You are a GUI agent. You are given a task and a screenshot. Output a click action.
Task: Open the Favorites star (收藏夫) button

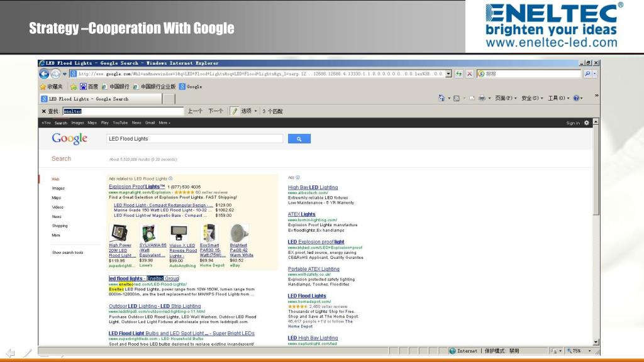coord(52,87)
